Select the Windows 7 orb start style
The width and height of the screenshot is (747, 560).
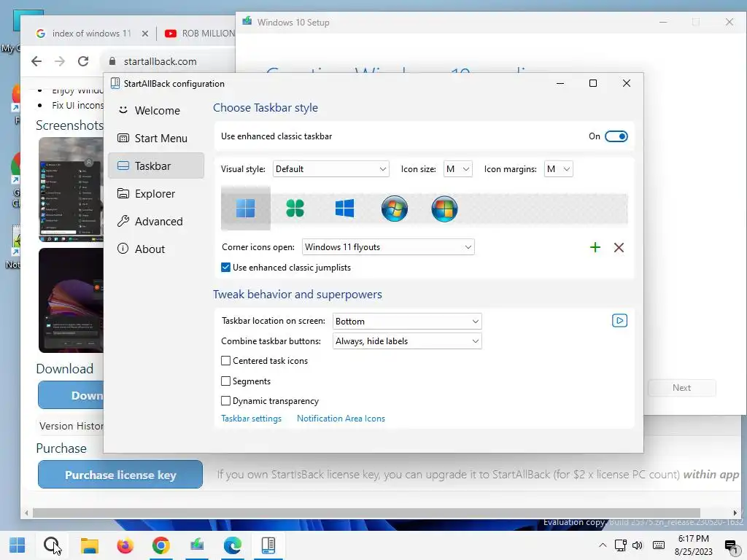[x=395, y=209]
